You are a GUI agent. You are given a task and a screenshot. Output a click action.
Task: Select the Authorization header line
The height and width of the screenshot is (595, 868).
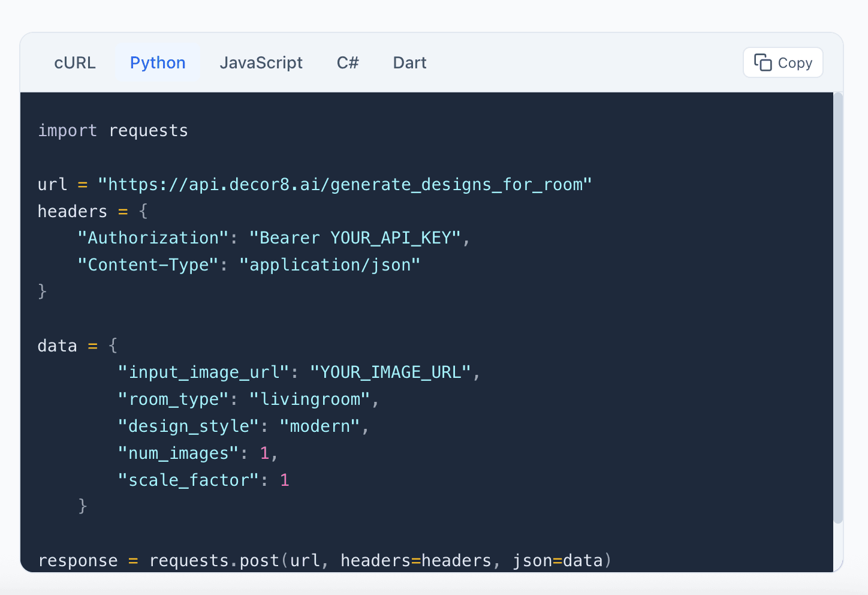point(273,238)
